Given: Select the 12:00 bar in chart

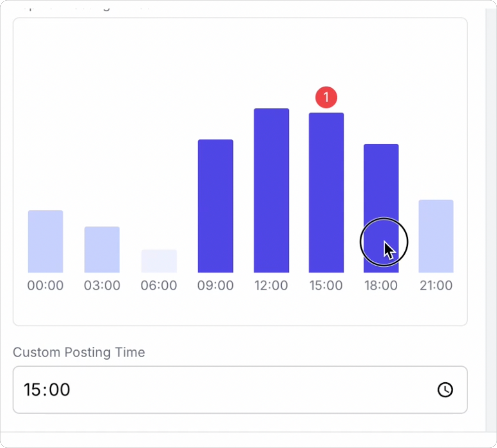Looking at the screenshot, I should pyautogui.click(x=271, y=190).
